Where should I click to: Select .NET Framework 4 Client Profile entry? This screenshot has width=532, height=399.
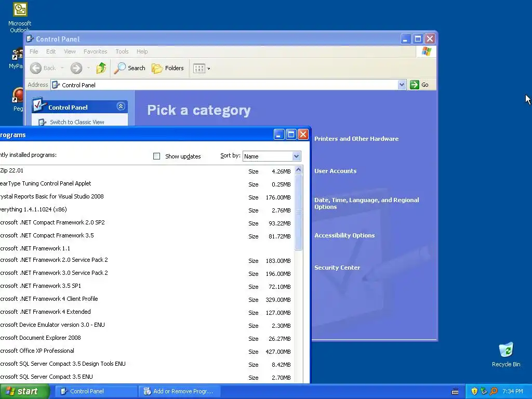[x=147, y=299]
